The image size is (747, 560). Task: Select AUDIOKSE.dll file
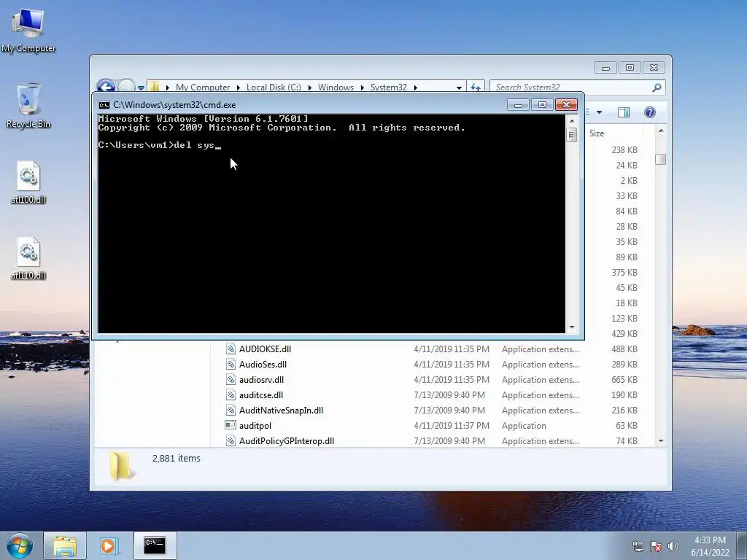265,349
